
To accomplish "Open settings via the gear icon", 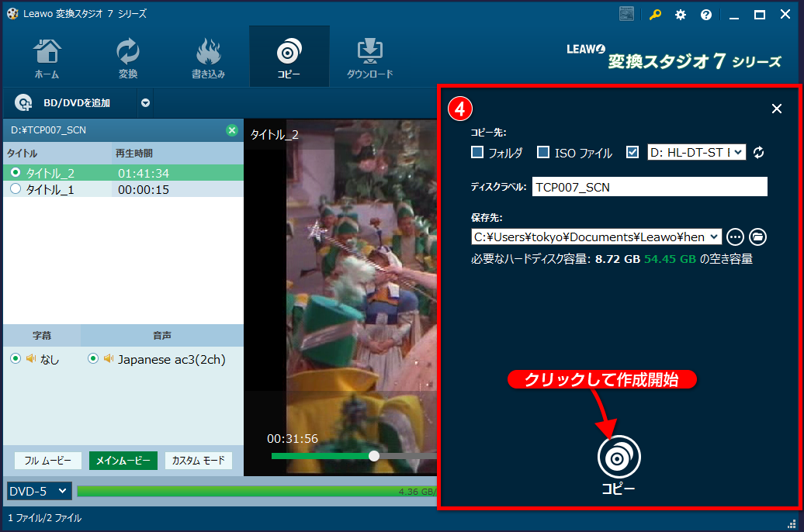I will [x=681, y=14].
